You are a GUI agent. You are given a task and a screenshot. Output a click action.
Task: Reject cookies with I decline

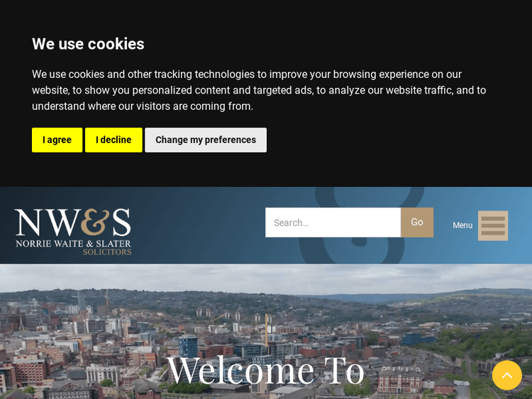pyautogui.click(x=113, y=140)
